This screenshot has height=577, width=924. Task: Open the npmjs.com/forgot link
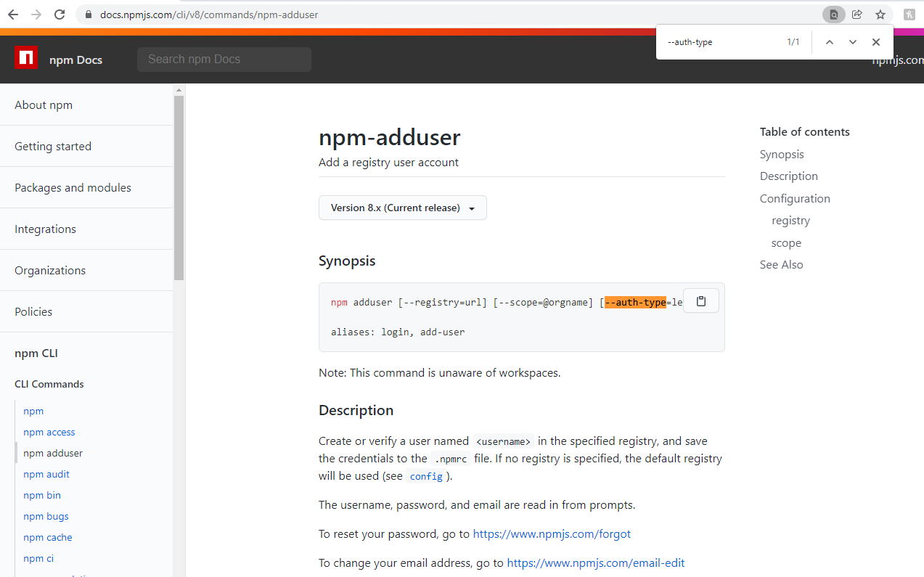click(x=552, y=534)
